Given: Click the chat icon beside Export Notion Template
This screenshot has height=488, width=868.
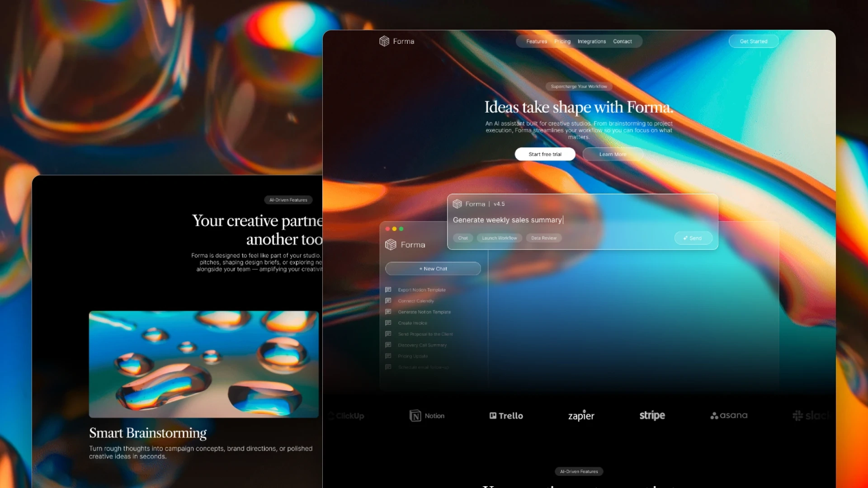Looking at the screenshot, I should point(388,290).
